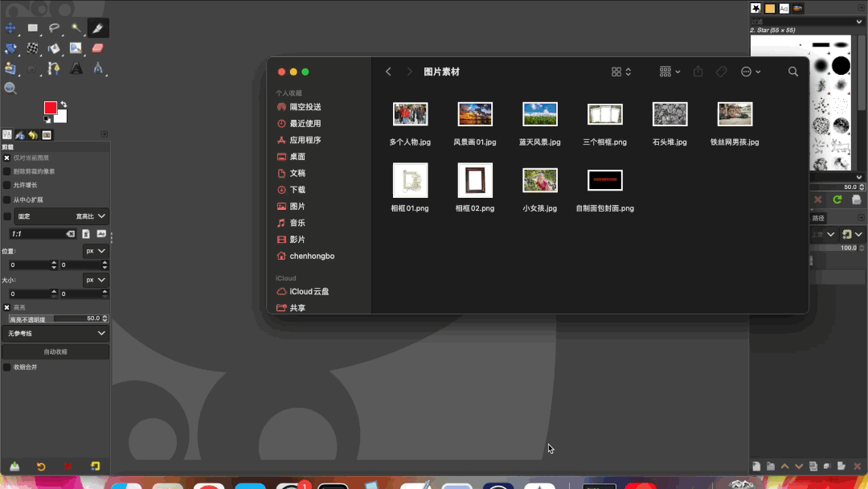Open the Finder group-by dropdown
Screen dimensions: 868x489
669,72
